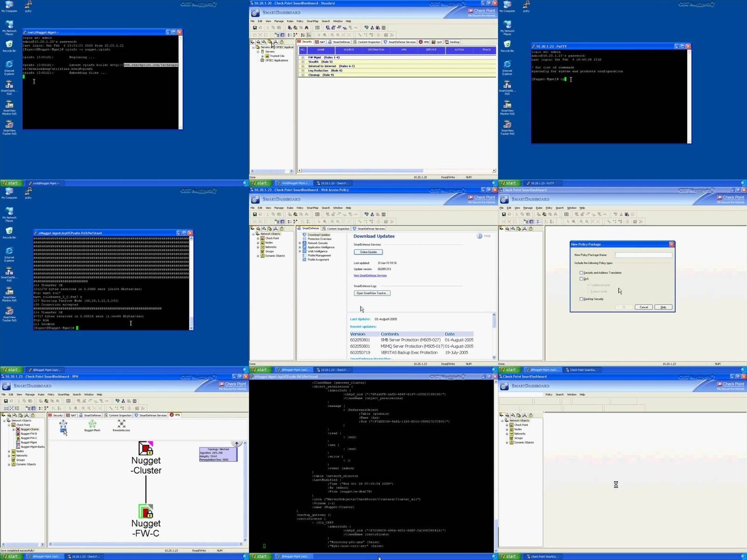
Task: Click Help button in New Policy Package dialog
Action: (x=663, y=307)
